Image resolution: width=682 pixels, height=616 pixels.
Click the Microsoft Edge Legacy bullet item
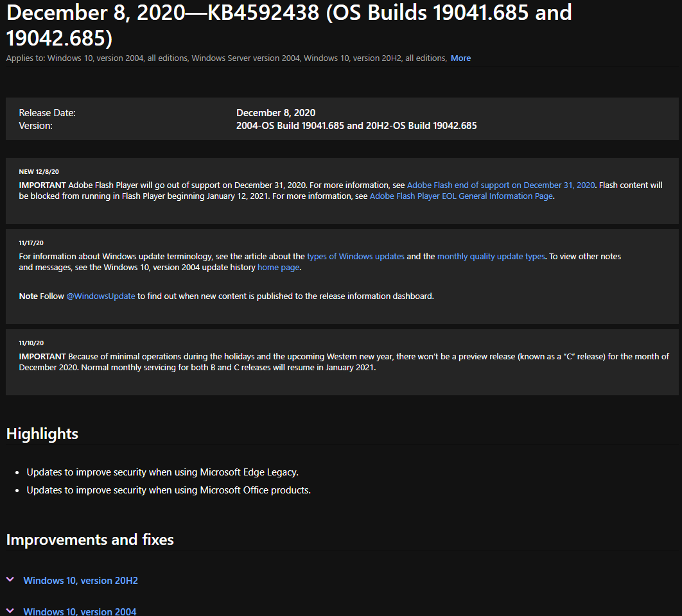pos(162,472)
